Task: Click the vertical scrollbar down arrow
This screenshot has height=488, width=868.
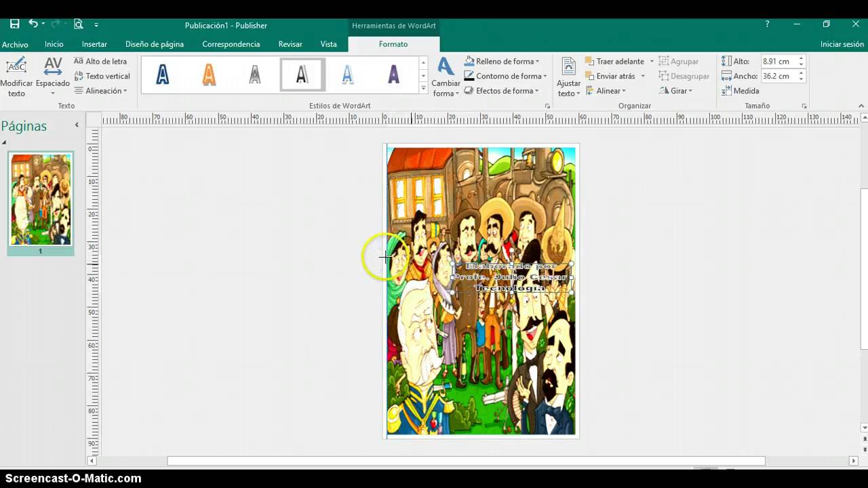Action: 864,428
